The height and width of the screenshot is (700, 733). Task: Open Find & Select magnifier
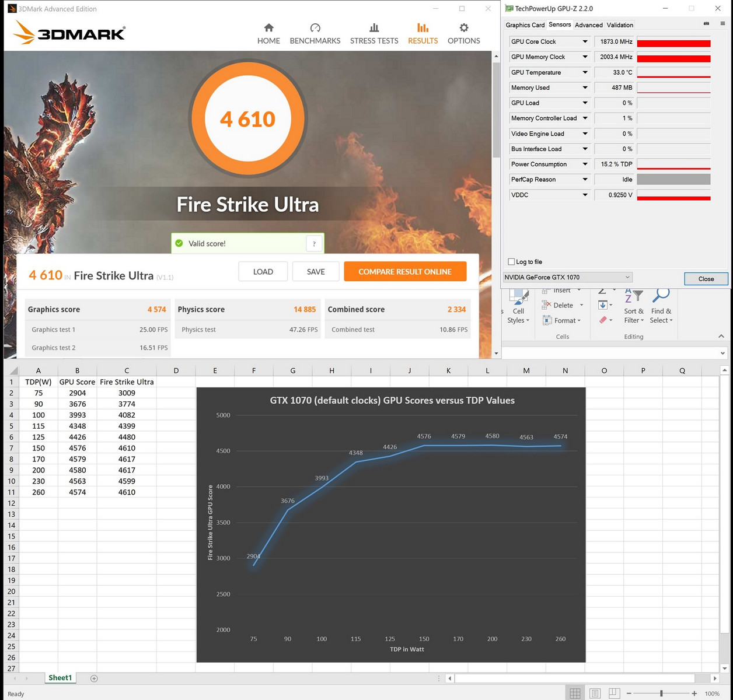point(661,306)
